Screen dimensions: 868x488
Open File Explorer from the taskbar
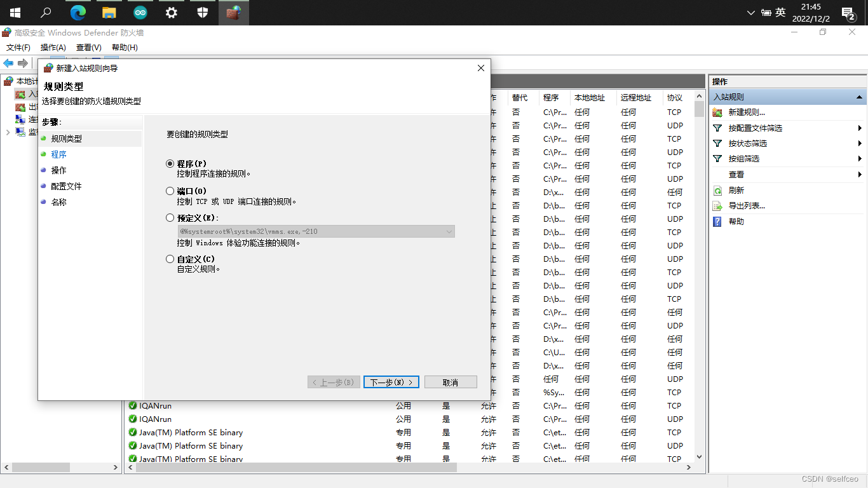109,13
